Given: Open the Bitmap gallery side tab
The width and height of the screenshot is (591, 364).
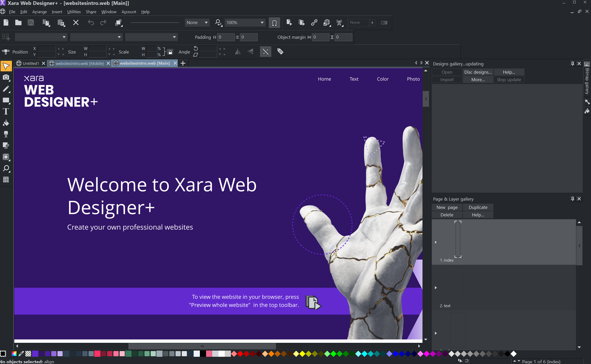Looking at the screenshot, I should (587, 78).
